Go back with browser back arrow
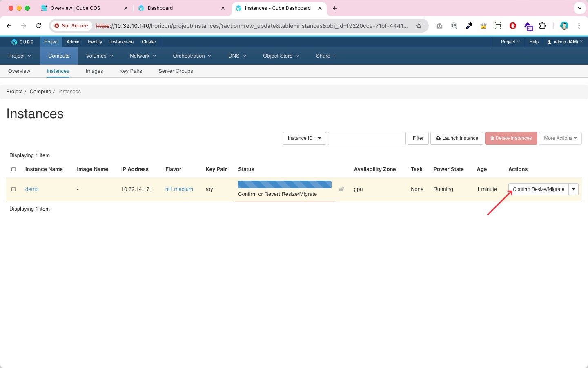The width and height of the screenshot is (588, 368). coord(9,26)
